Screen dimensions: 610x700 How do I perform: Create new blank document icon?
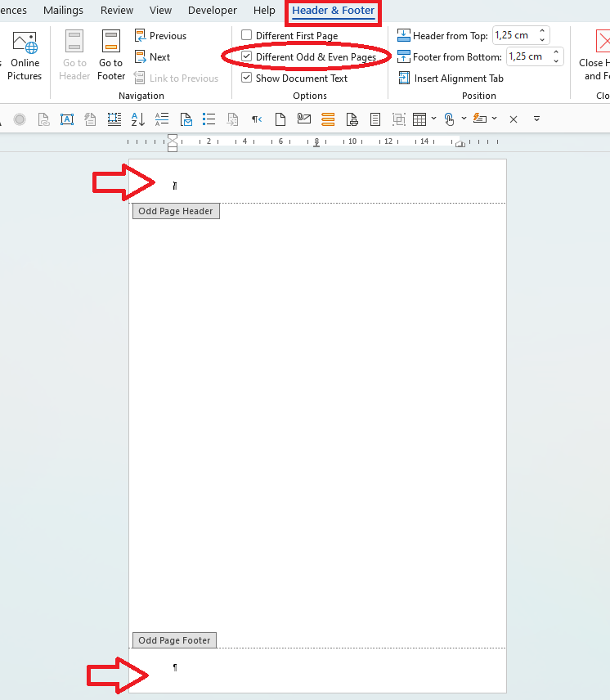pos(280,119)
